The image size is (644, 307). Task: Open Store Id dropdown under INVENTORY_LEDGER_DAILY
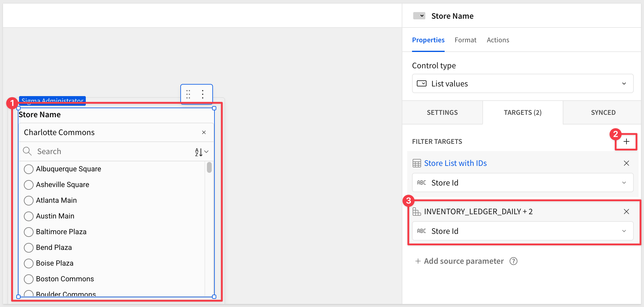(x=522, y=231)
